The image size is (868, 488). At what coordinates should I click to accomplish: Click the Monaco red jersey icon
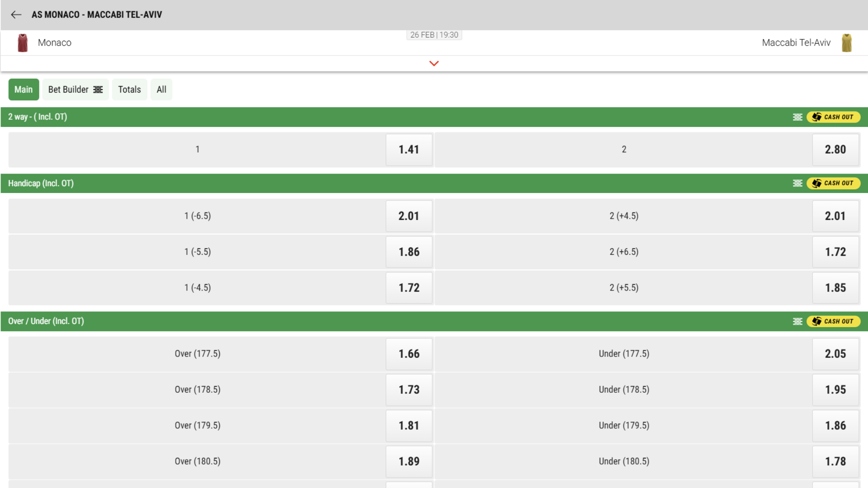22,42
